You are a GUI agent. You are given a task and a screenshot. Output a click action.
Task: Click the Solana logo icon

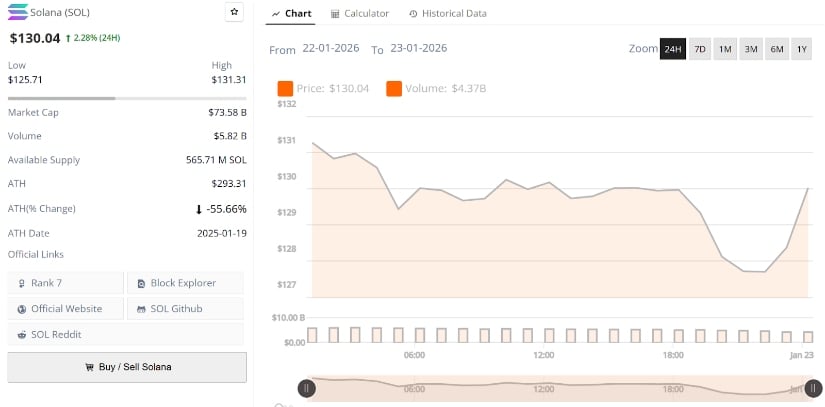(x=18, y=12)
